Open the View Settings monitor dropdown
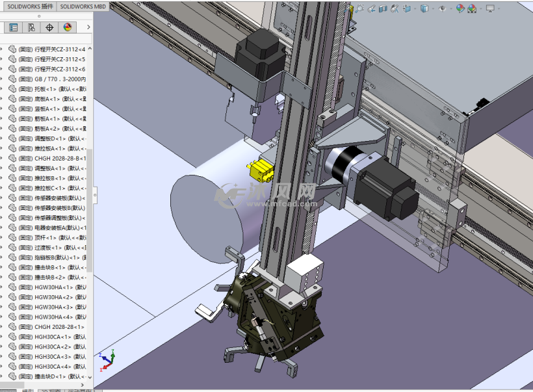The image size is (533, 392). coord(490,9)
